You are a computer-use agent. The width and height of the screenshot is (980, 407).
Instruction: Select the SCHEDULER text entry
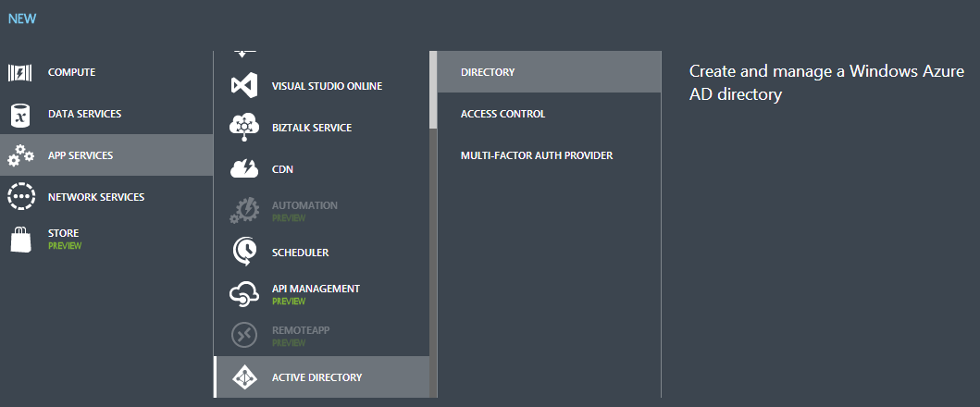click(300, 253)
